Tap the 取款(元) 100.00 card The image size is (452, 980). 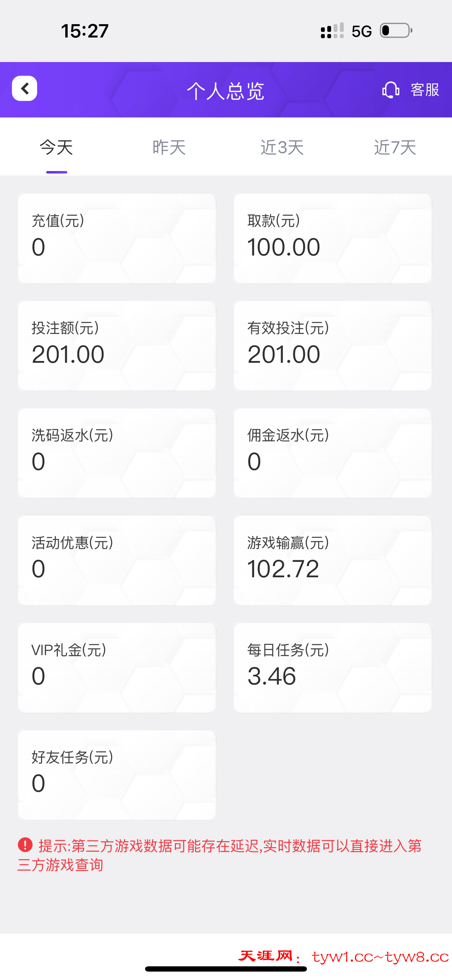click(333, 238)
